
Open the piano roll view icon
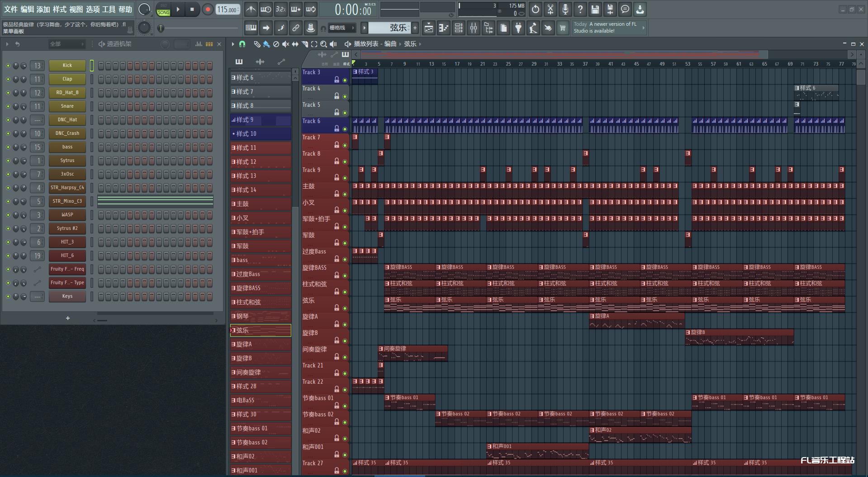click(x=444, y=28)
